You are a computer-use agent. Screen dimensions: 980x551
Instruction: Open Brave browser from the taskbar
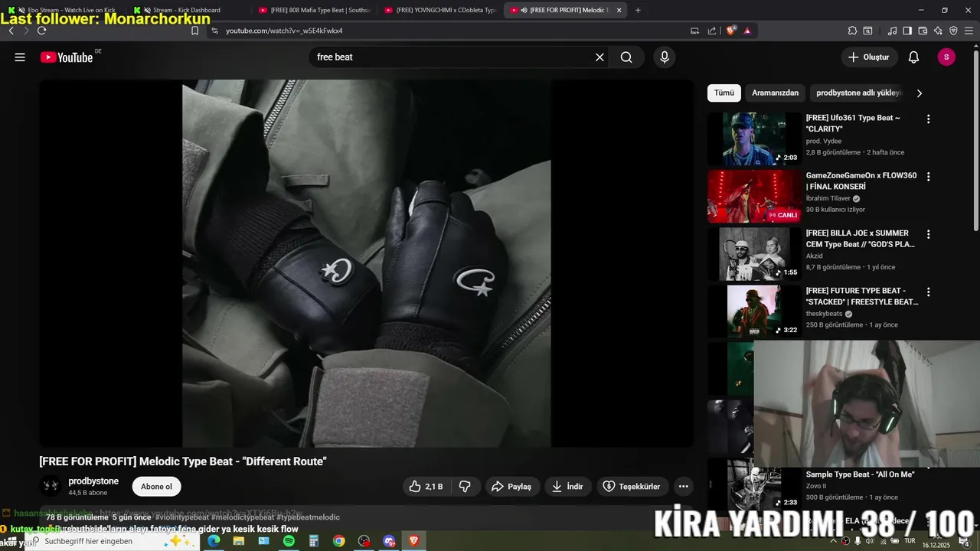pyautogui.click(x=413, y=541)
